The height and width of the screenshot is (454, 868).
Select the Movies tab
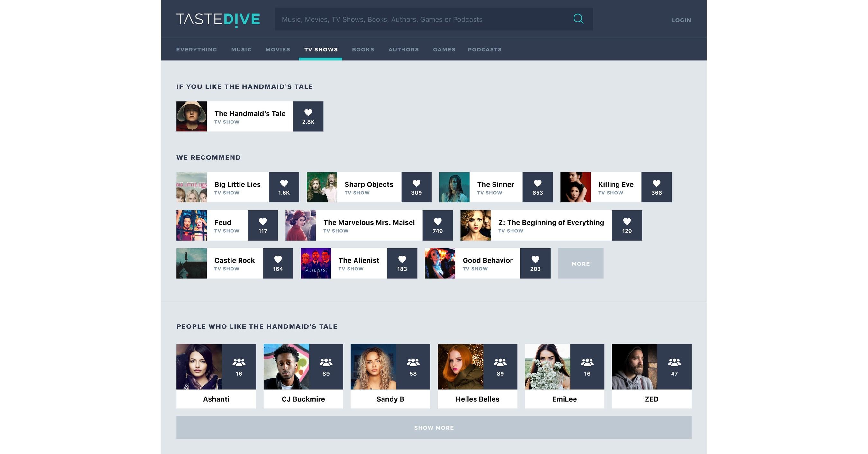pyautogui.click(x=277, y=49)
